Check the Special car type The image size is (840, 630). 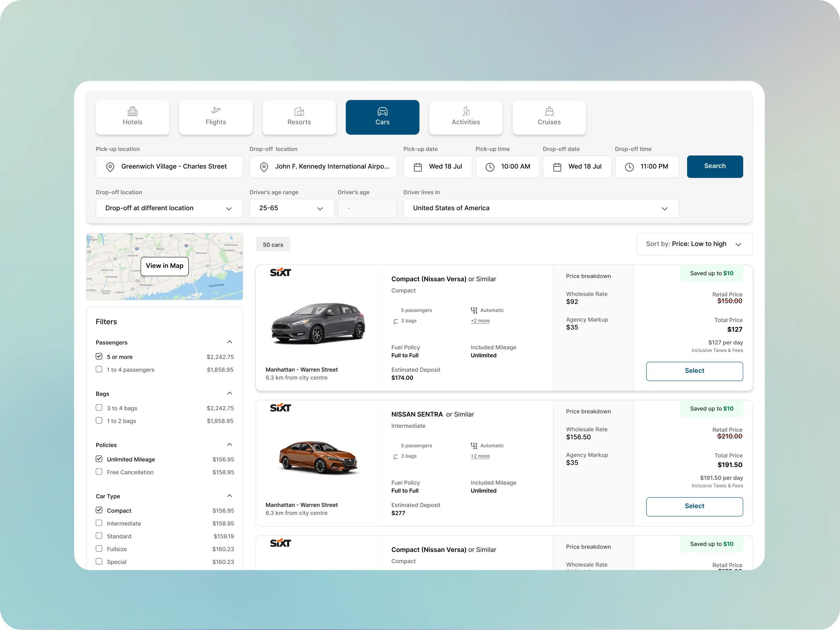[x=99, y=561]
